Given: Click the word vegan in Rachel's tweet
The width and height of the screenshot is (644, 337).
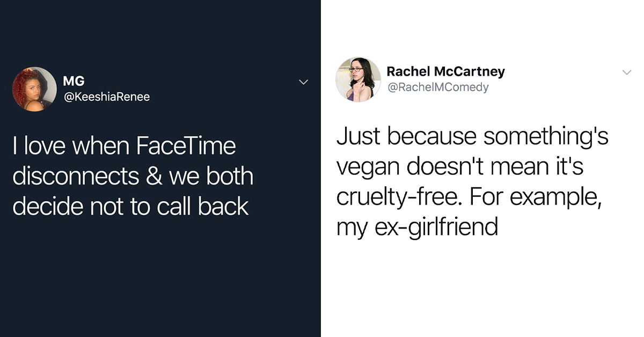Looking at the screenshot, I should [x=369, y=169].
